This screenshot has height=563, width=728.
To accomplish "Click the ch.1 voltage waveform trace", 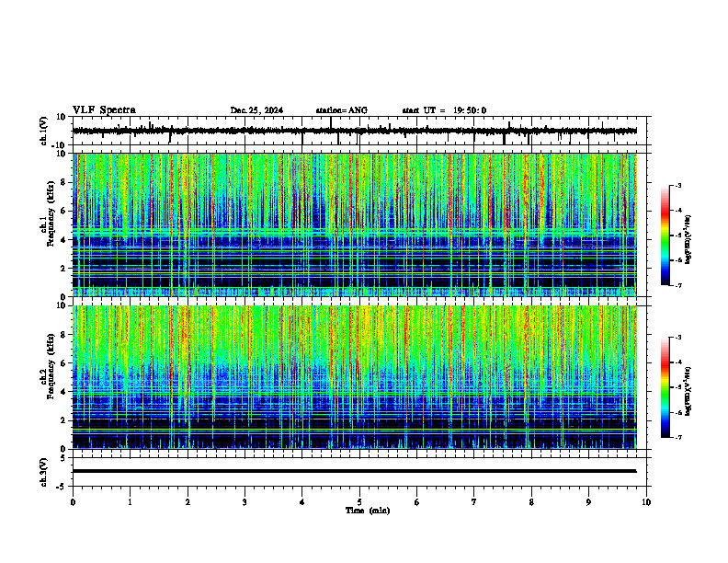I will click(x=354, y=131).
